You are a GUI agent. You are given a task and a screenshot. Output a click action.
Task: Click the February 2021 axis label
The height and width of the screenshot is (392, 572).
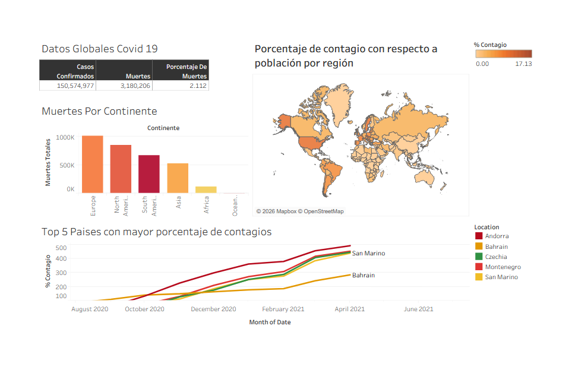[x=283, y=309]
